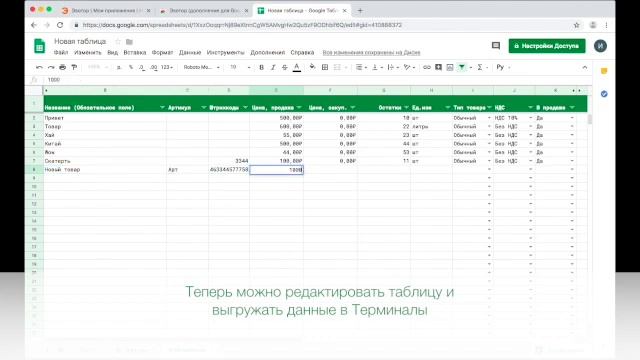Go to Google Sheets home logo
The width and height of the screenshot is (640, 360).
tap(40, 46)
